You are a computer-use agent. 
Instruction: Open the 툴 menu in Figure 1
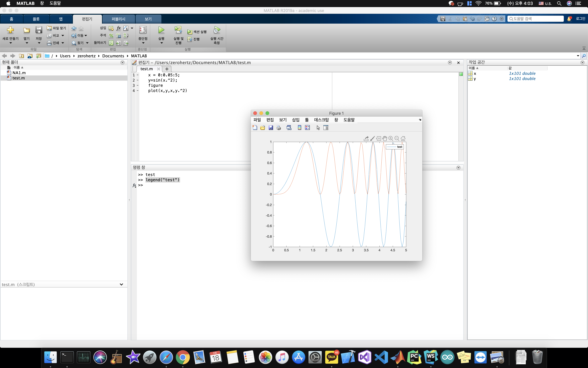click(307, 120)
